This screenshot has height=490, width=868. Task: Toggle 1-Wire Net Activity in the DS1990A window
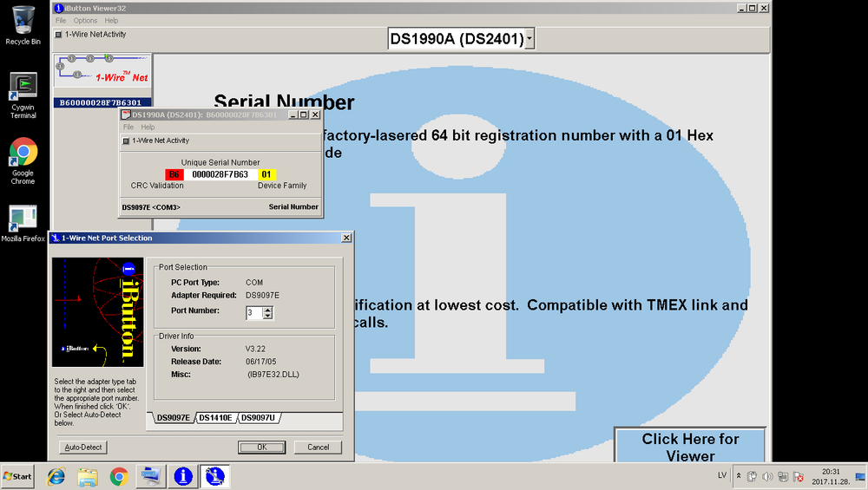pos(126,140)
